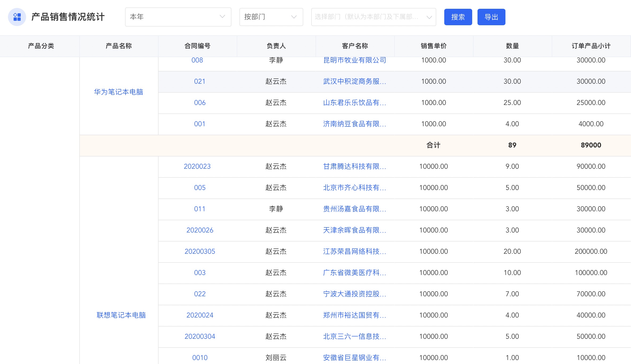Open customer 宁波大通投资控股 link
Image resolution: width=631 pixels, height=364 pixels.
(x=354, y=294)
